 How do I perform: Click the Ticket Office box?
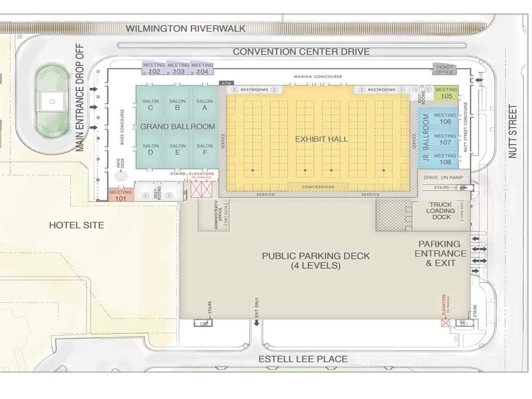tap(444, 69)
